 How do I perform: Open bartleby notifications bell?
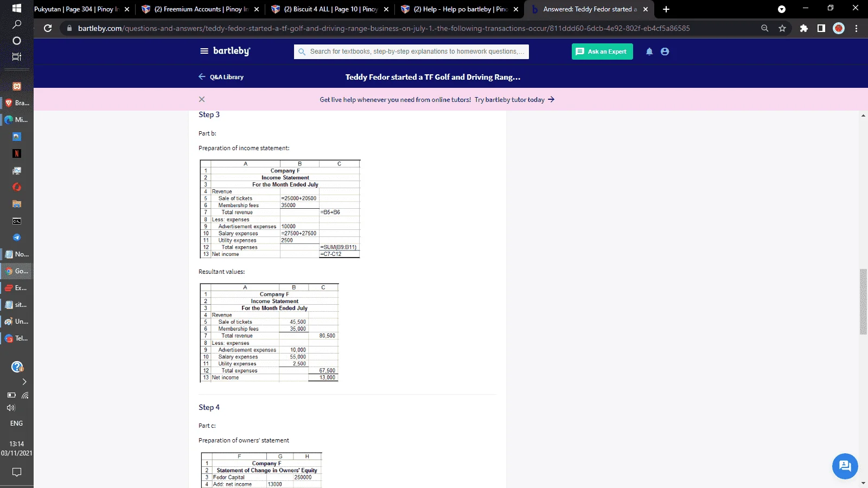click(x=649, y=52)
